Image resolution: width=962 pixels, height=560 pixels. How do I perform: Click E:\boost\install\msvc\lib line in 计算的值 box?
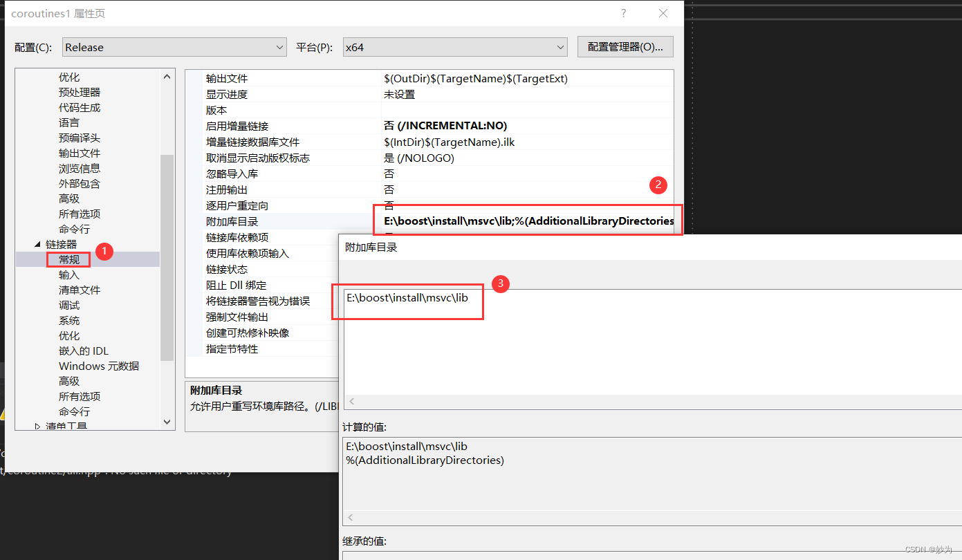[x=407, y=447]
